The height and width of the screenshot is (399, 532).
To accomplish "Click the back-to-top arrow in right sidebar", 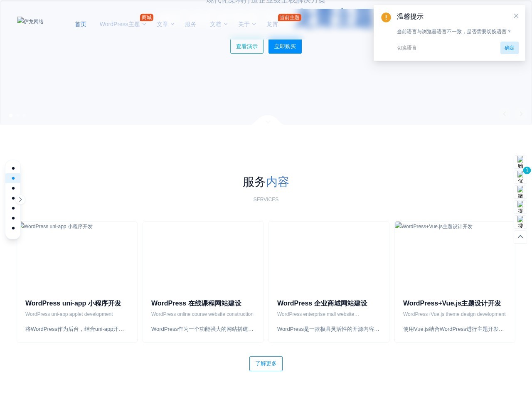I will coord(520,236).
